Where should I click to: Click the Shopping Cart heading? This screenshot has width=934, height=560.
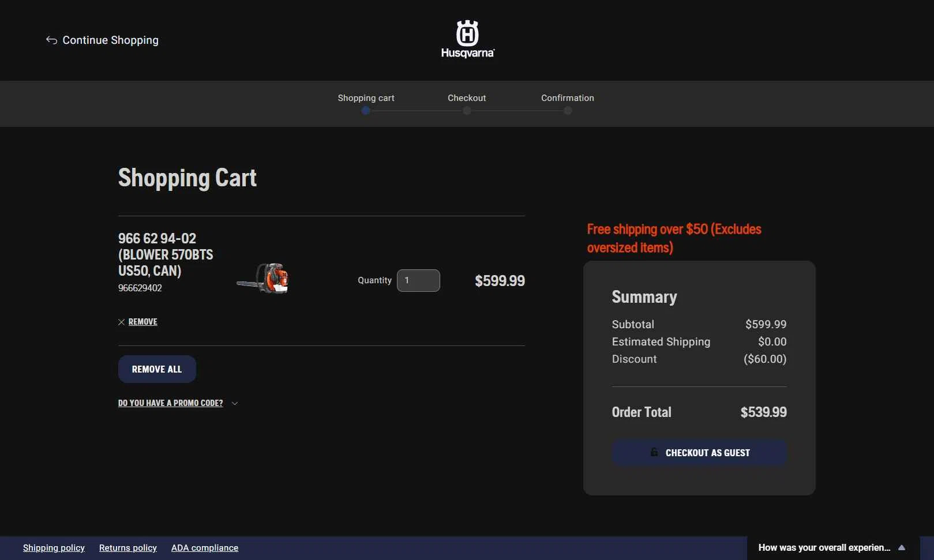point(187,178)
